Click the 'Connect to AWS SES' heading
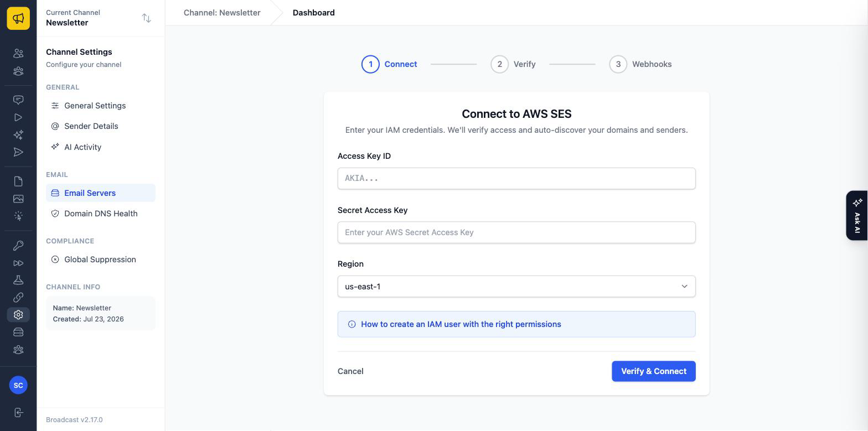Viewport: 868px width, 431px height. [x=516, y=114]
